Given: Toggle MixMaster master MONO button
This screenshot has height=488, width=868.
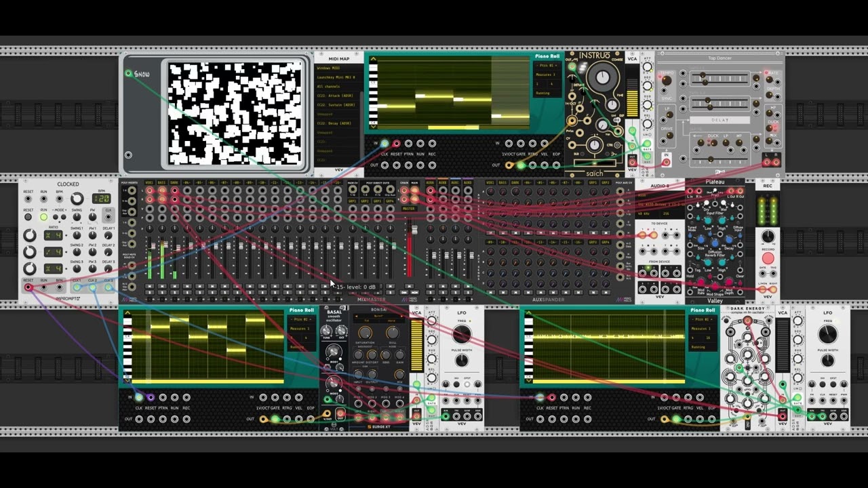Looking at the screenshot, I should pos(414,292).
